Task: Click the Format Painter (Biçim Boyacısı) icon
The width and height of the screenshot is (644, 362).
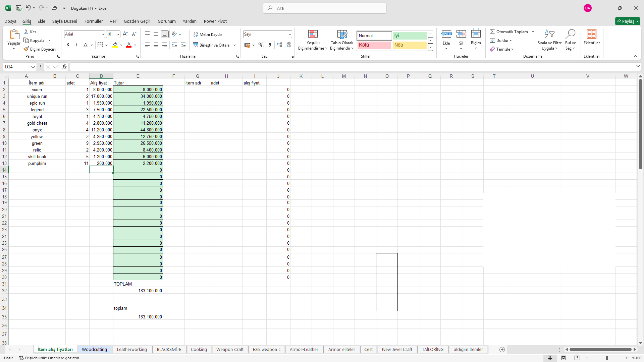Action: pos(26,49)
